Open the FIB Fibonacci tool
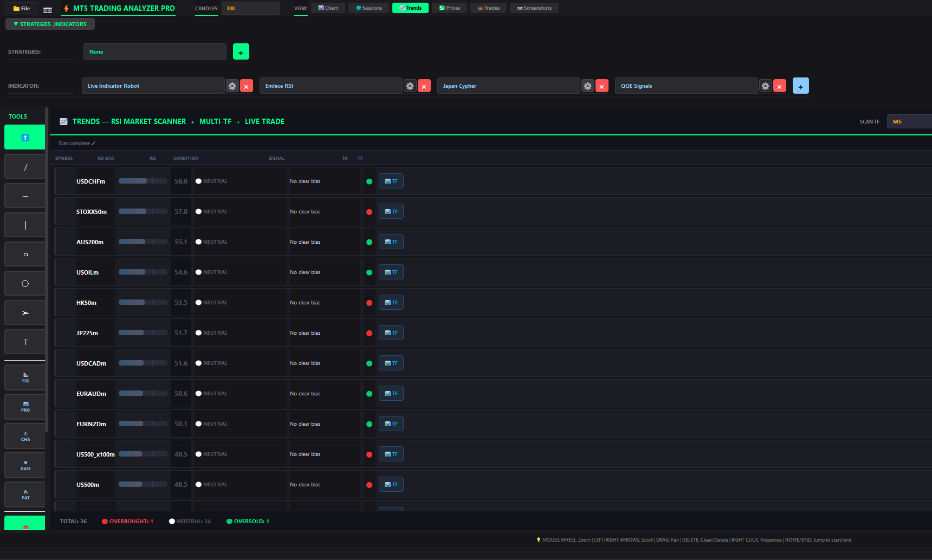 tap(25, 377)
